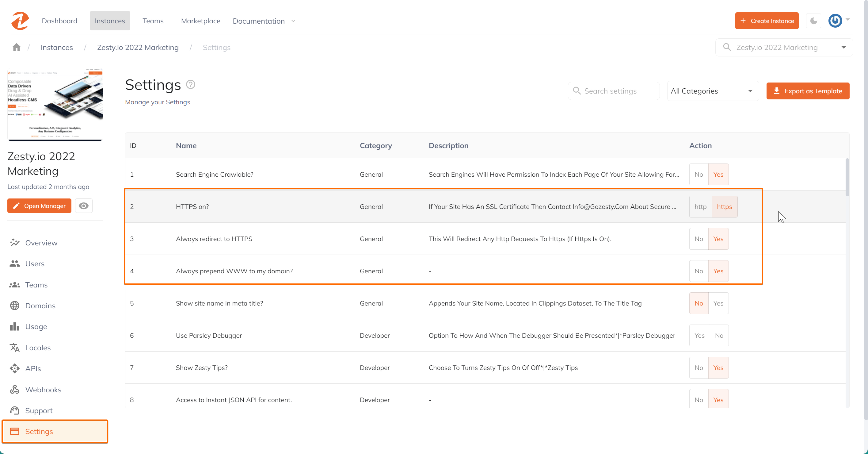
Task: Click the Settings help question mark icon
Action: (191, 84)
